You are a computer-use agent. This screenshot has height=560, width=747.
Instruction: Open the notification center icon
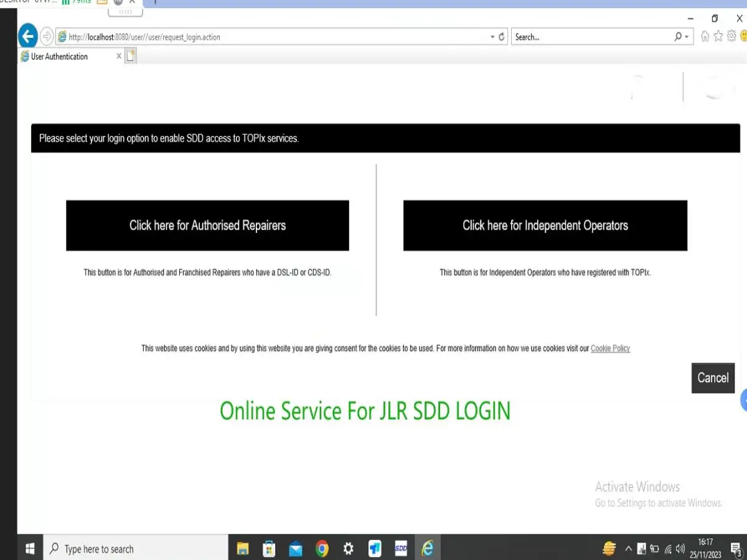735,549
